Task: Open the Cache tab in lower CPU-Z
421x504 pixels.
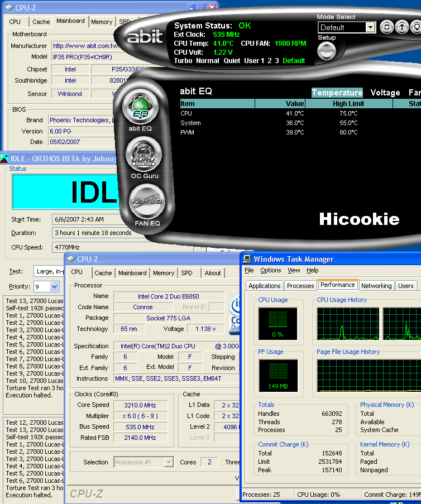Action: pyautogui.click(x=103, y=273)
